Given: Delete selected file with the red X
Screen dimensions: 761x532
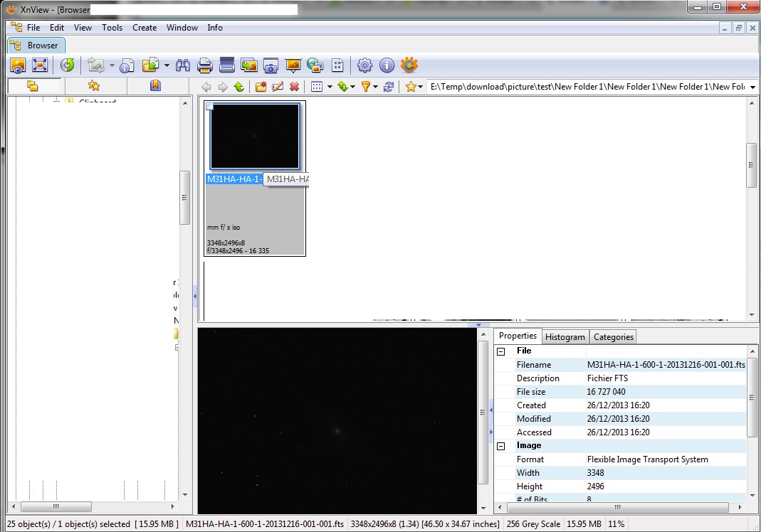Looking at the screenshot, I should click(294, 87).
